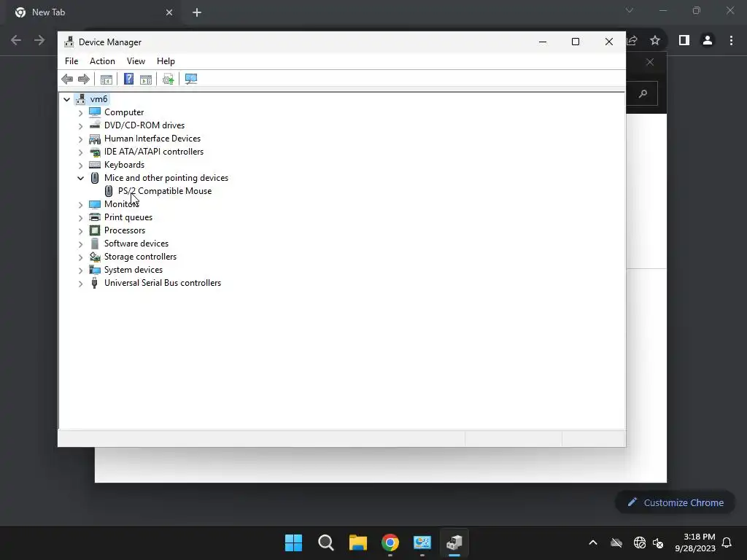Select the vm6 root label
The image size is (747, 560).
(98, 99)
